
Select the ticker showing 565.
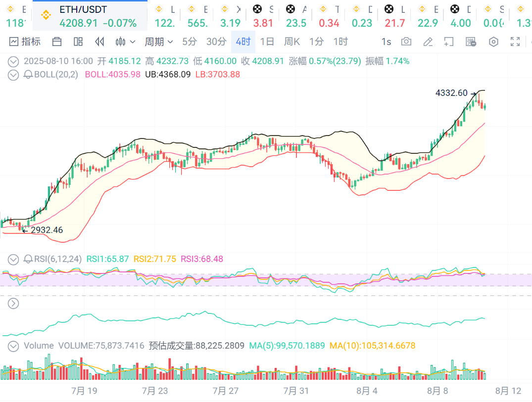click(x=198, y=16)
